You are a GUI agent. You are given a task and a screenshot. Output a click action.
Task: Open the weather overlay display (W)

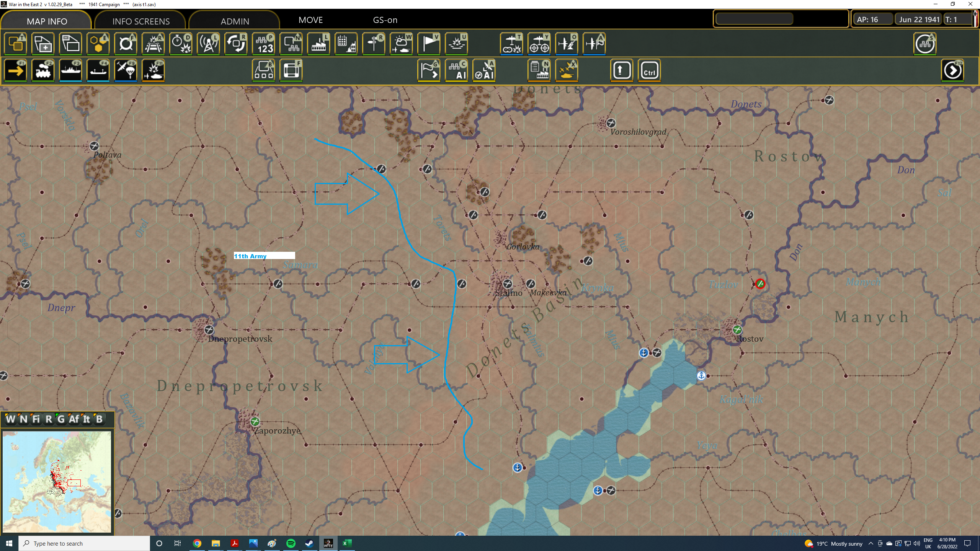click(401, 44)
